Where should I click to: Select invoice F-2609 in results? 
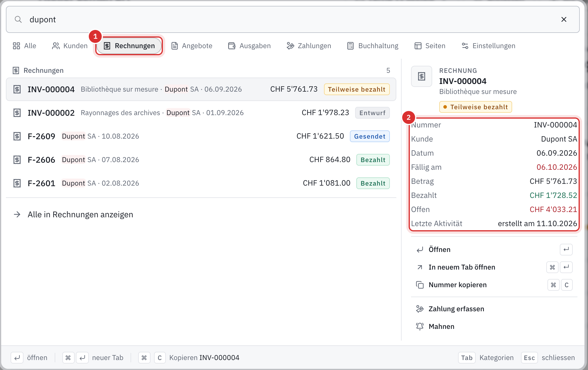(x=201, y=136)
